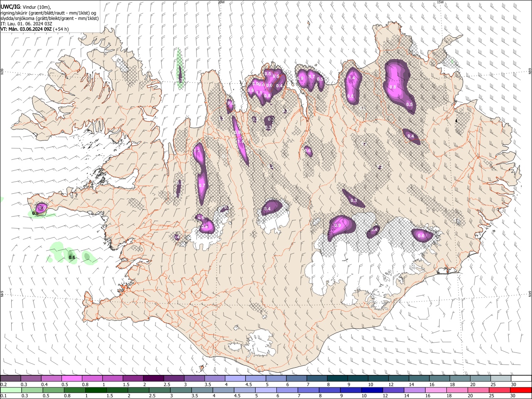
Task: Click bright red lower legend swatch after 30
Action: (x=521, y=390)
